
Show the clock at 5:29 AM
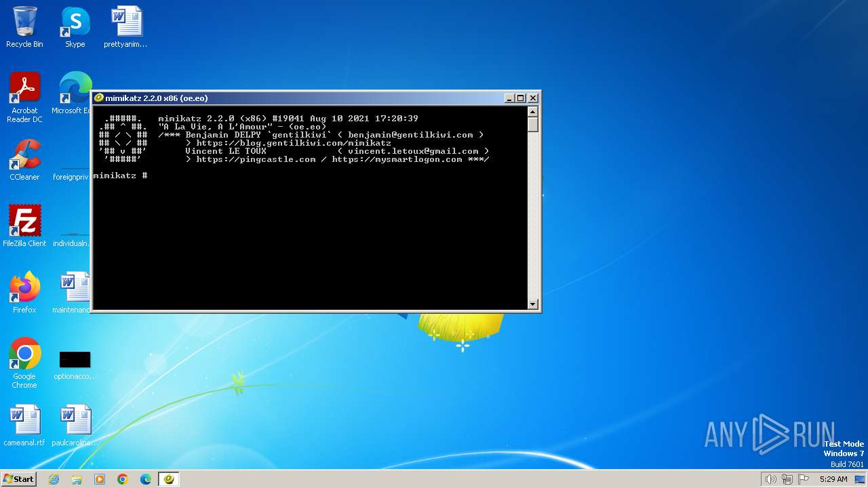point(833,479)
